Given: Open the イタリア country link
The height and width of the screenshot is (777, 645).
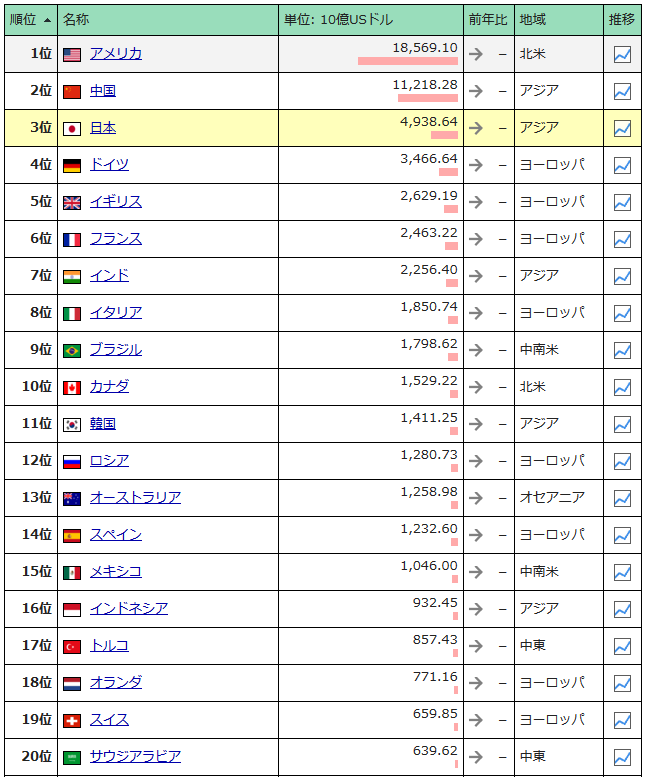Looking at the screenshot, I should [116, 313].
